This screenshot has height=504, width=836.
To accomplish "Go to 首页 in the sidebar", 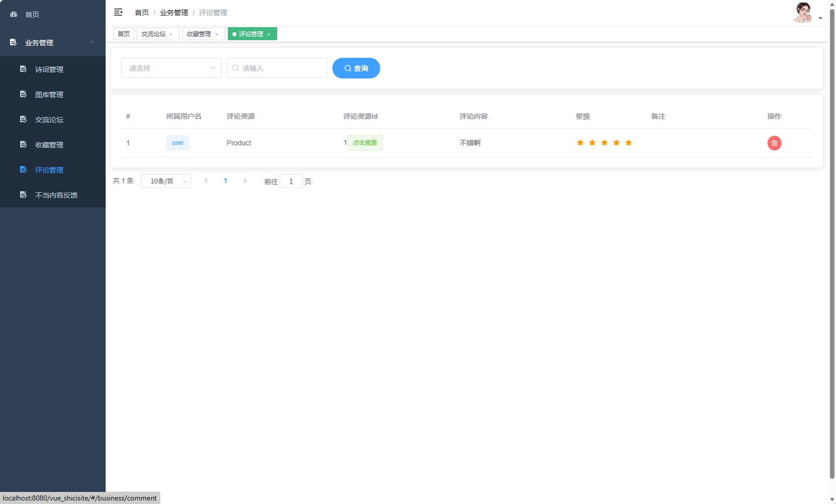I will tap(53, 15).
